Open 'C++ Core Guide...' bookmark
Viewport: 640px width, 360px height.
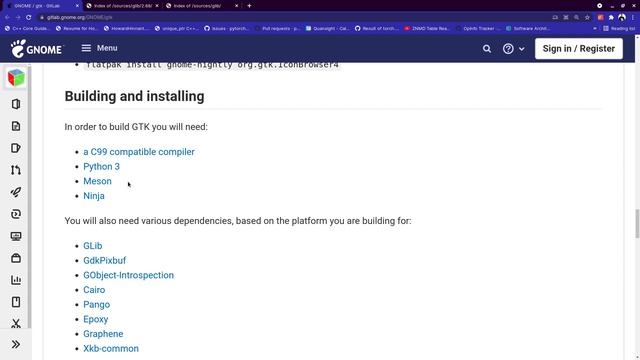click(x=27, y=29)
